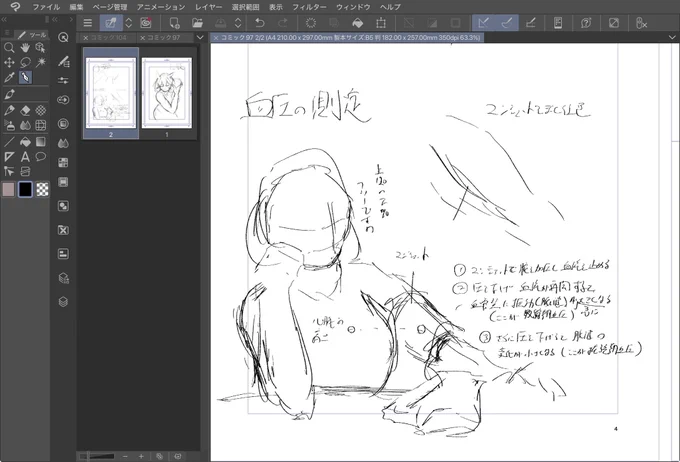The width and height of the screenshot is (680, 462).
Task: Open the レイヤー menu
Action: coord(209,7)
